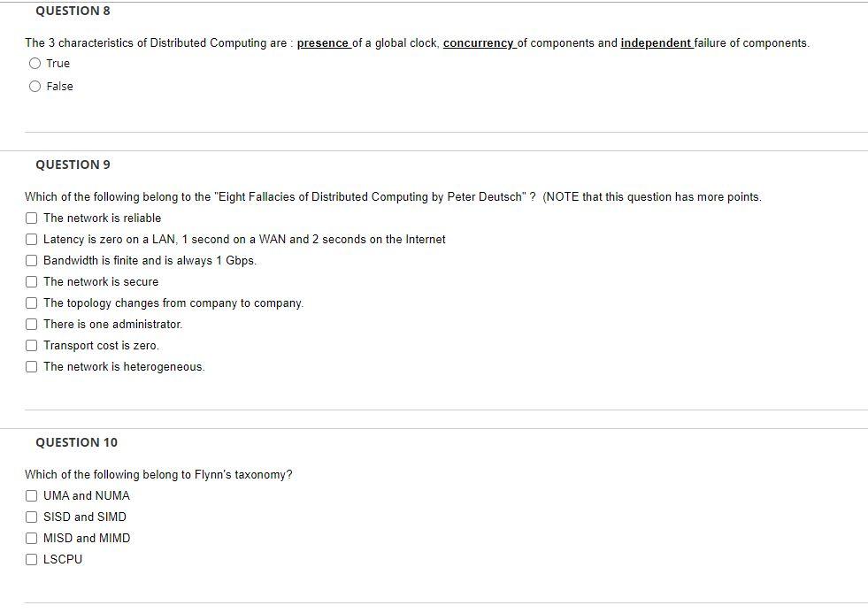This screenshot has height=613, width=868.
Task: Click the underlined word 'independent'
Action: pyautogui.click(x=657, y=42)
